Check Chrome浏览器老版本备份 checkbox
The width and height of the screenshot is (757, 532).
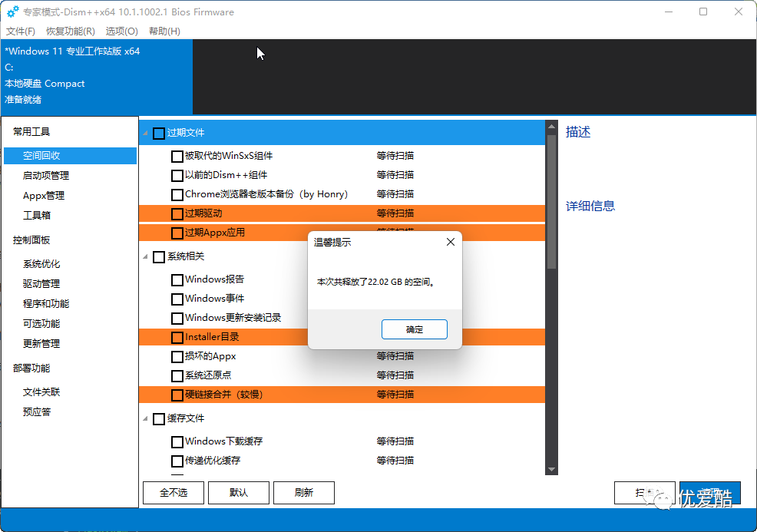point(177,195)
